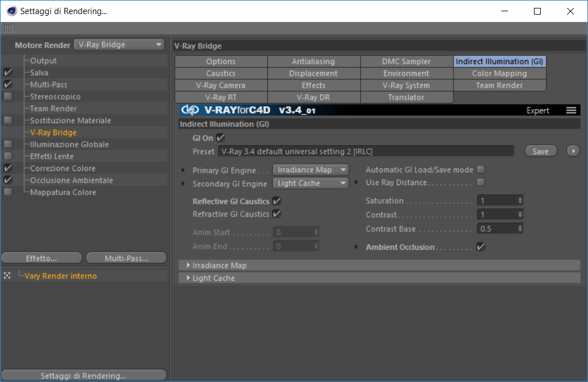Image resolution: width=588 pixels, height=382 pixels.
Task: Click the V-RAYforC4D logo icon
Action: 190,110
